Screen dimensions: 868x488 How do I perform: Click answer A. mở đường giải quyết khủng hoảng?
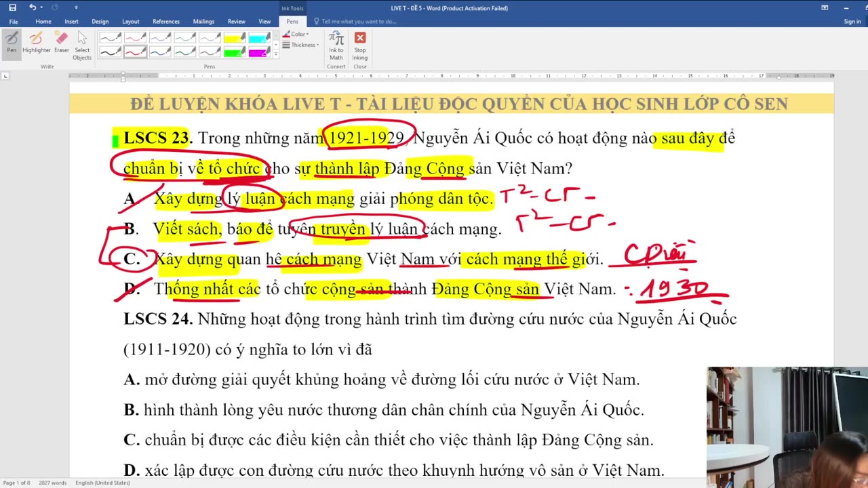382,380
